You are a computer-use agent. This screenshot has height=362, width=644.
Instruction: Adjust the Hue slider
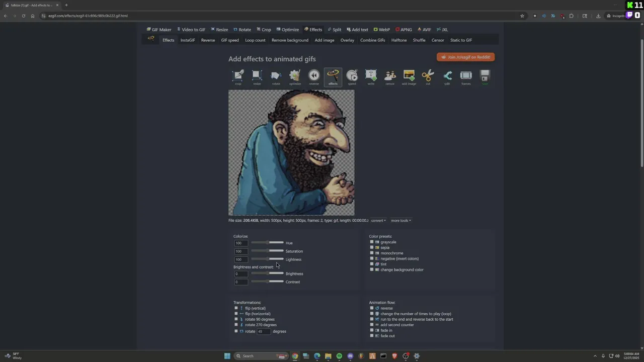267,243
